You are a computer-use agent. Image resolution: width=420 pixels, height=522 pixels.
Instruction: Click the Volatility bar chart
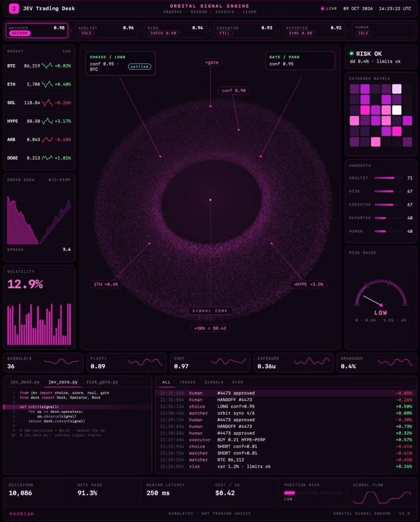tap(39, 324)
